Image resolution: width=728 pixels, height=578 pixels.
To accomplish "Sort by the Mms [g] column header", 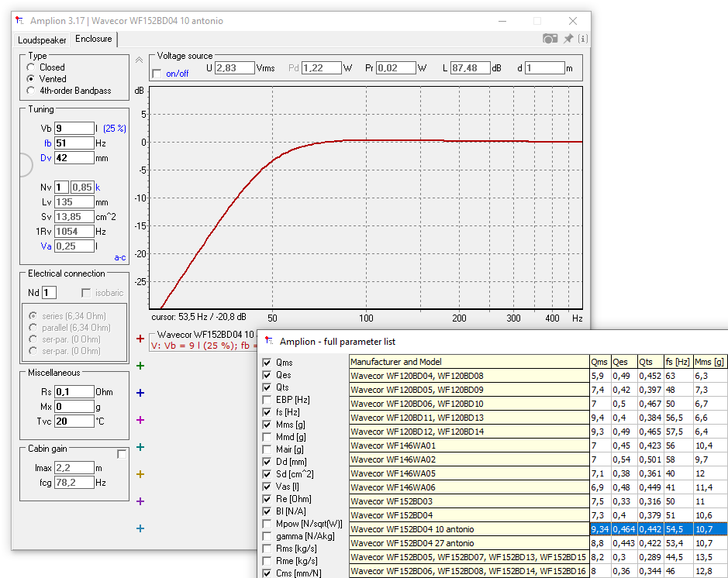I will 710,362.
